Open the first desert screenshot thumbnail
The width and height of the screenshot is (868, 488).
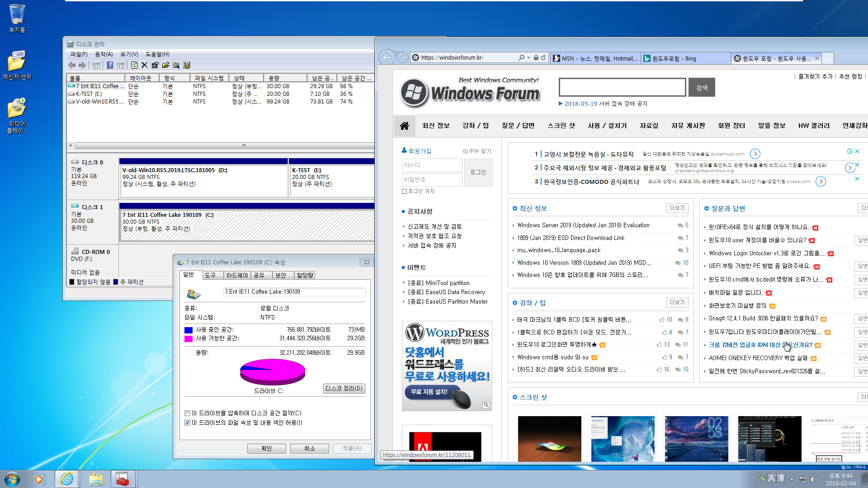[x=549, y=438]
